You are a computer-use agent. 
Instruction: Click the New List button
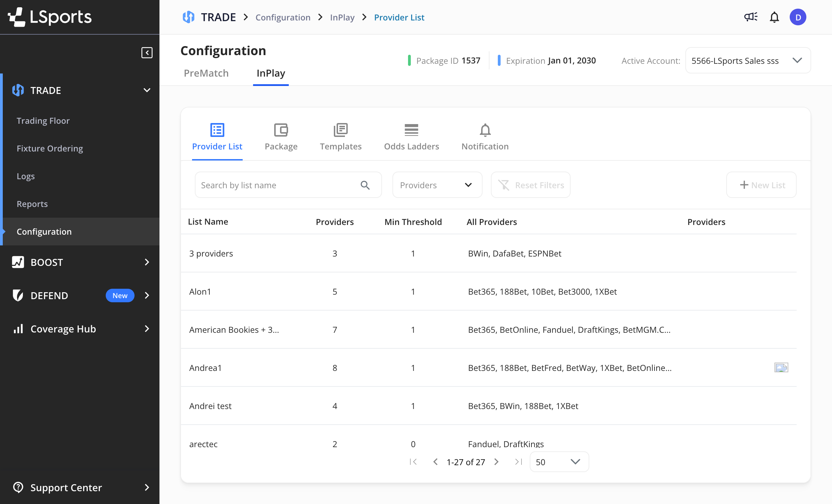coord(761,185)
